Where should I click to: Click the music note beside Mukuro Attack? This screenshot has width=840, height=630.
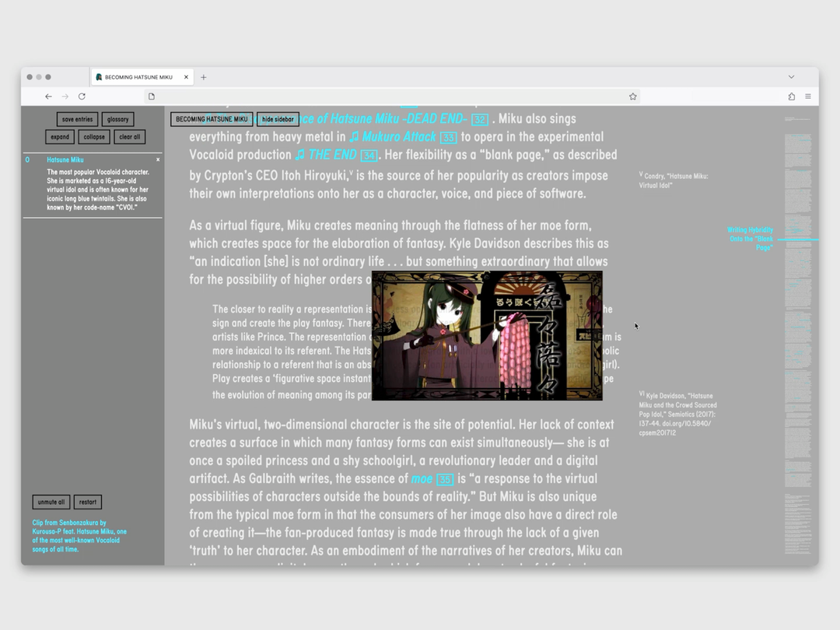(354, 137)
